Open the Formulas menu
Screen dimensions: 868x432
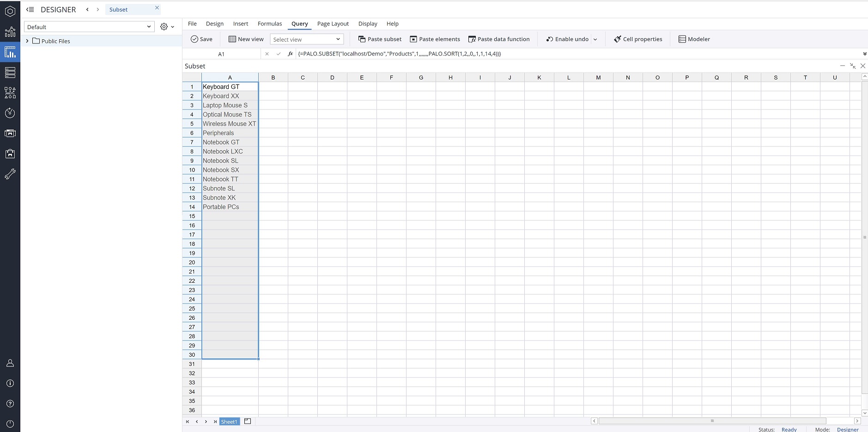click(x=269, y=24)
